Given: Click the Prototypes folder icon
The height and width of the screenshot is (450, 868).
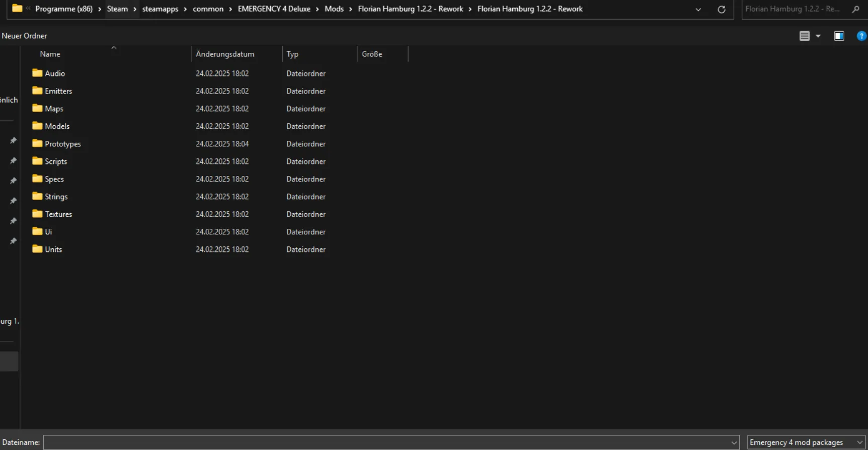Looking at the screenshot, I should point(37,144).
